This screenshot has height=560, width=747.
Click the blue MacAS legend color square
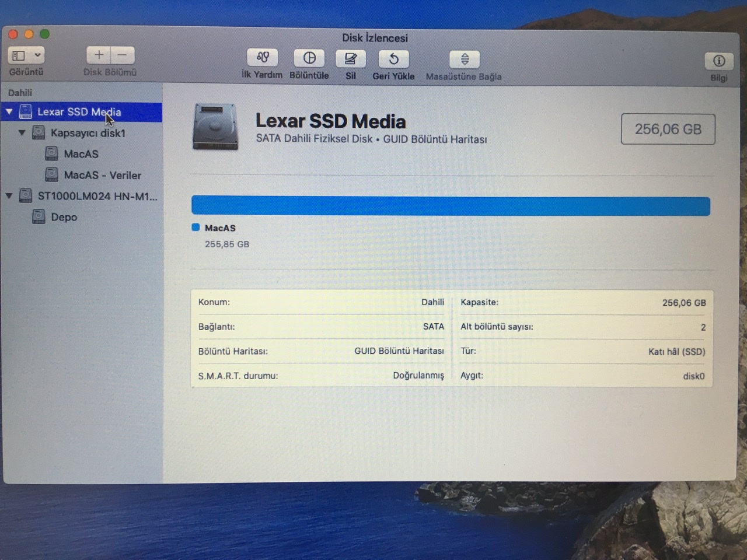[x=196, y=228]
